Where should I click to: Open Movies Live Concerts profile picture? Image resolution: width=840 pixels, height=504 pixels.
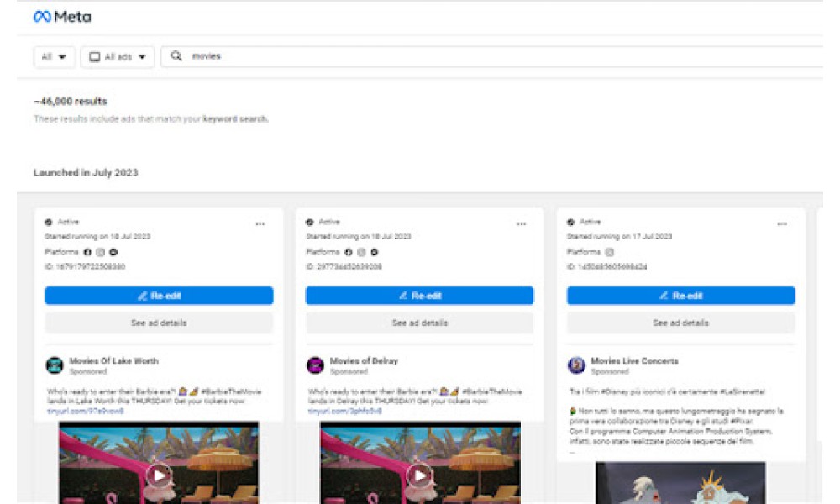(576, 365)
